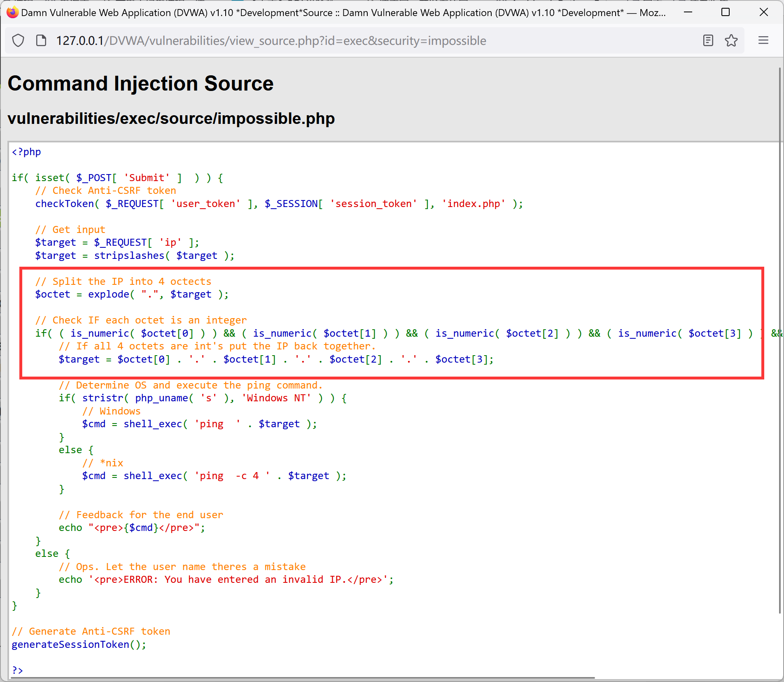The height and width of the screenshot is (682, 784).
Task: Click the 'checkToken(' function call line
Action: coord(279,204)
